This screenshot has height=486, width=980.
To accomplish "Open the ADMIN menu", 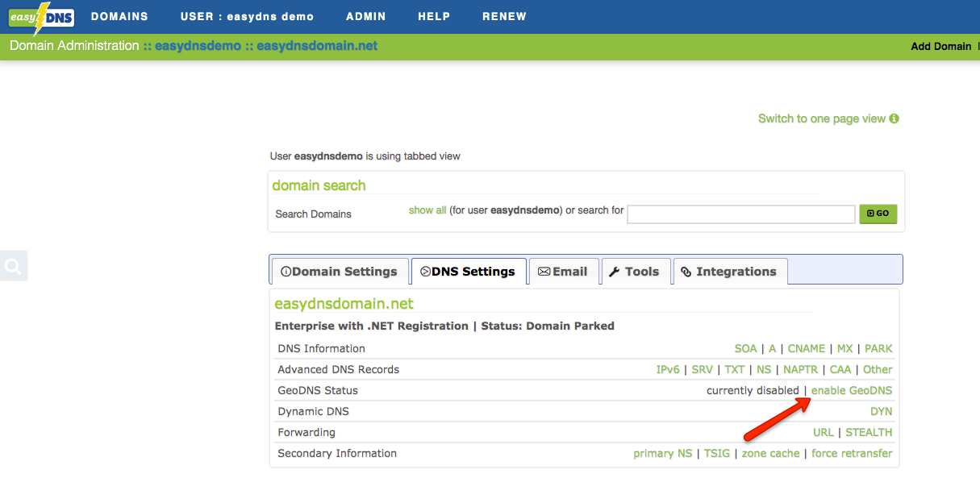I will click(x=365, y=16).
